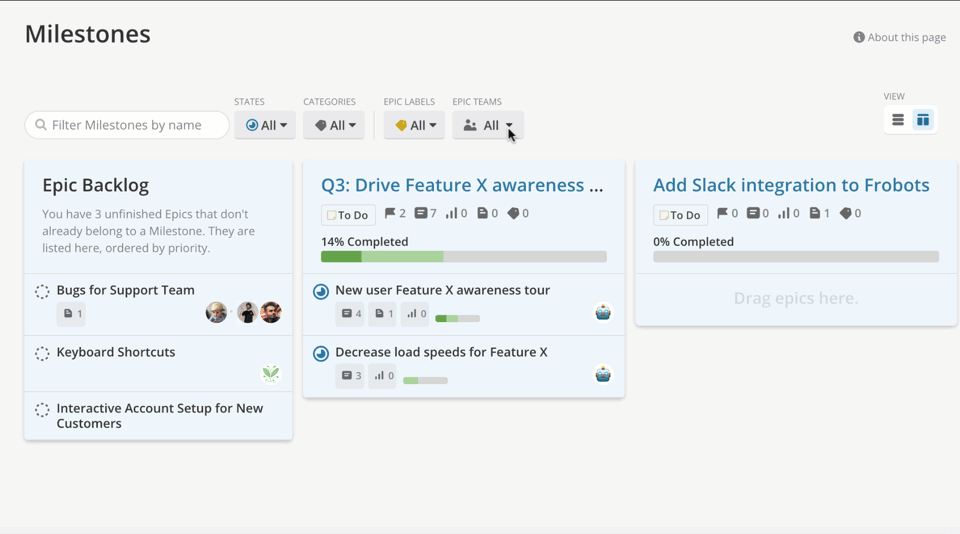Click the To Do state of Slack milestone
Image resolution: width=960 pixels, height=534 pixels.
(680, 215)
